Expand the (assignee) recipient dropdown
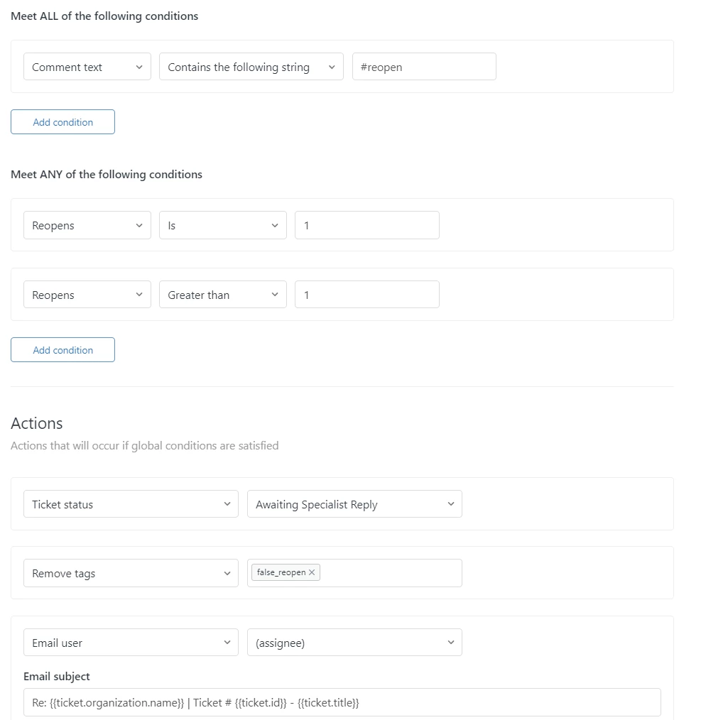Screen dimensions: 728x720 click(x=354, y=643)
